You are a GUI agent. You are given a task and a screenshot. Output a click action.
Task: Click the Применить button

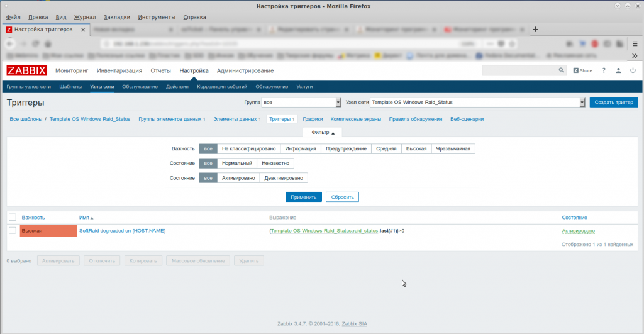[304, 198]
